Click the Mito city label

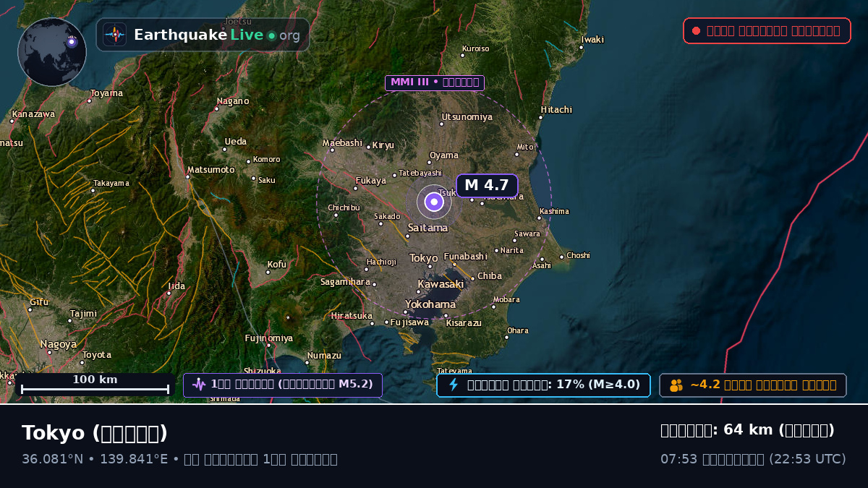(525, 147)
